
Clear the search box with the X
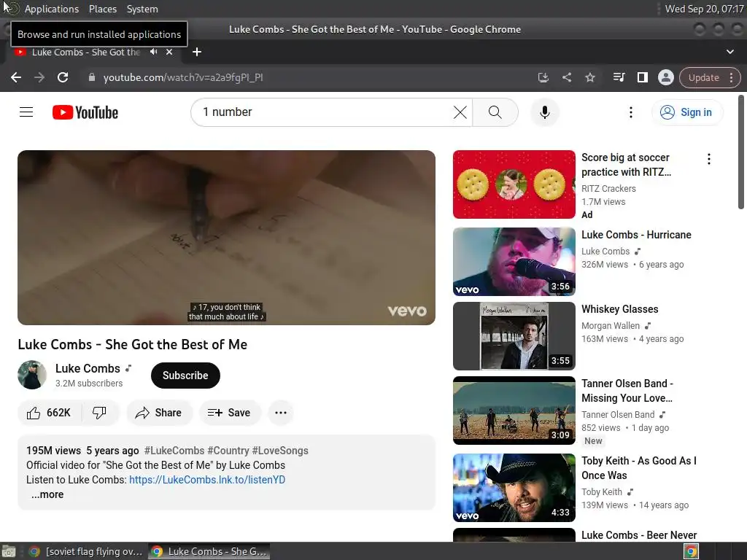[460, 112]
